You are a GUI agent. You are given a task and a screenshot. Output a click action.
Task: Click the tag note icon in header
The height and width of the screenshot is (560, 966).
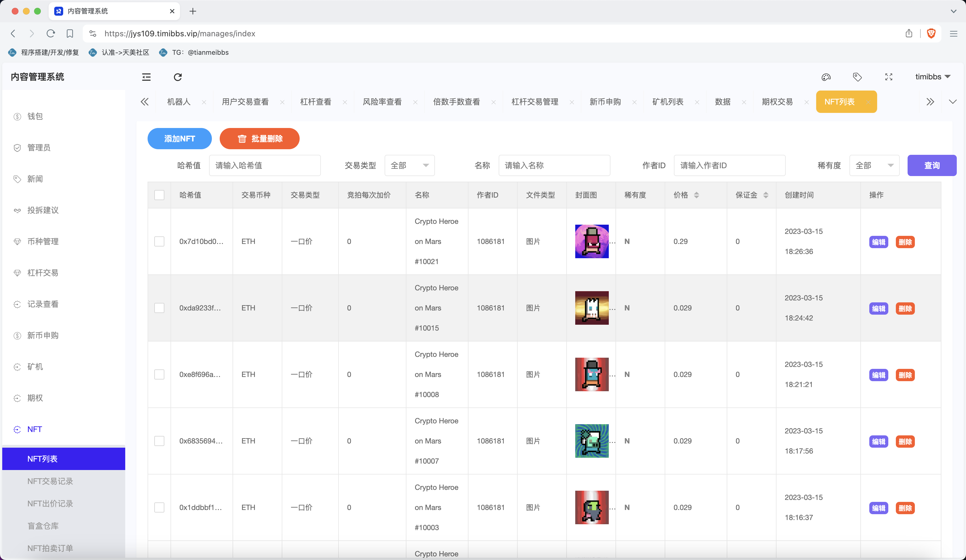(857, 77)
